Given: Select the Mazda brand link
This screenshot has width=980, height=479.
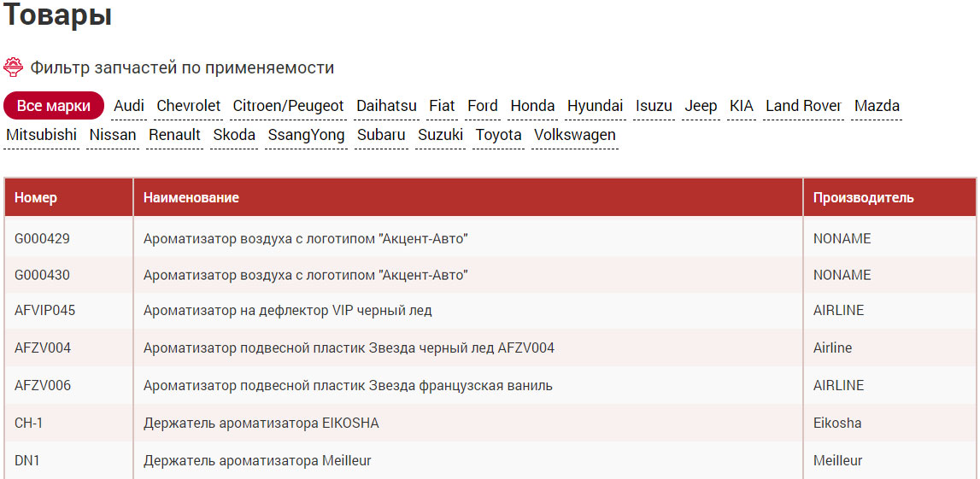Looking at the screenshot, I should [x=877, y=106].
